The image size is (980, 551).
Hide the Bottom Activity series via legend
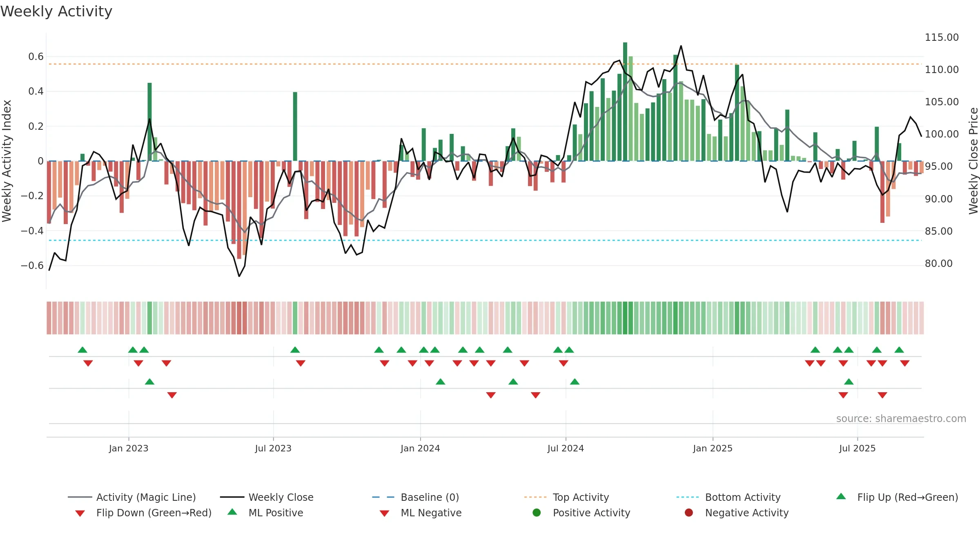(x=728, y=497)
